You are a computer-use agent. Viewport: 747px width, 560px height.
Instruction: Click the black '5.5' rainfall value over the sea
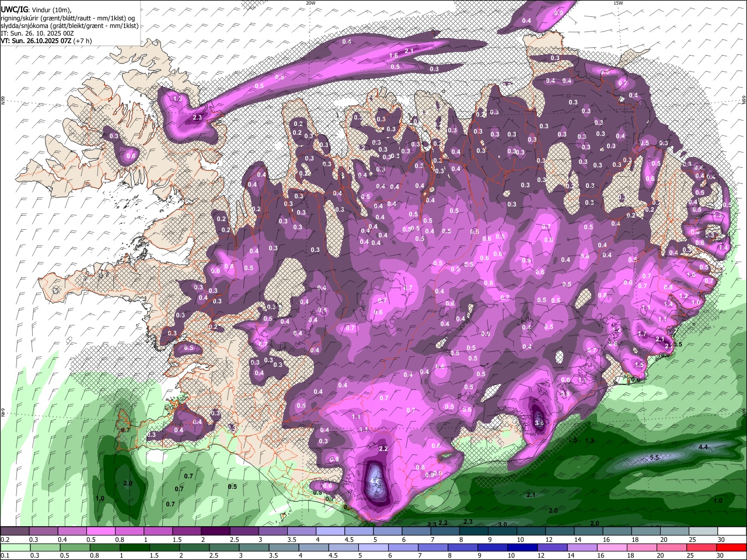654,458
